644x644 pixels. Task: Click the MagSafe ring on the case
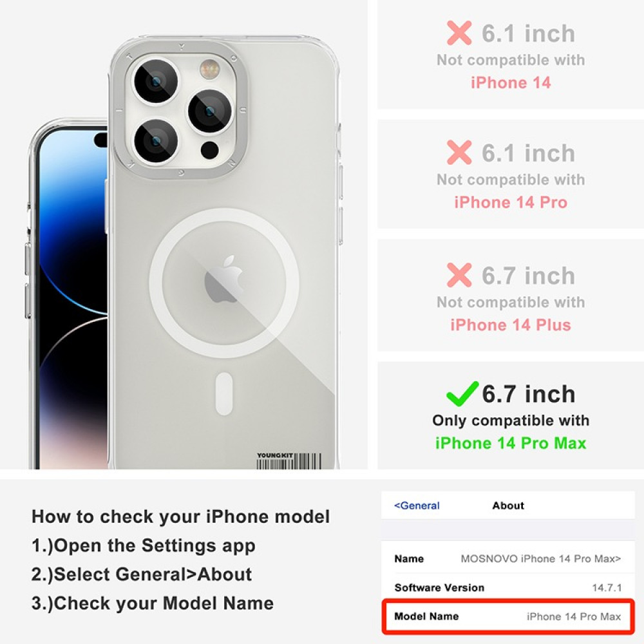coord(224,283)
